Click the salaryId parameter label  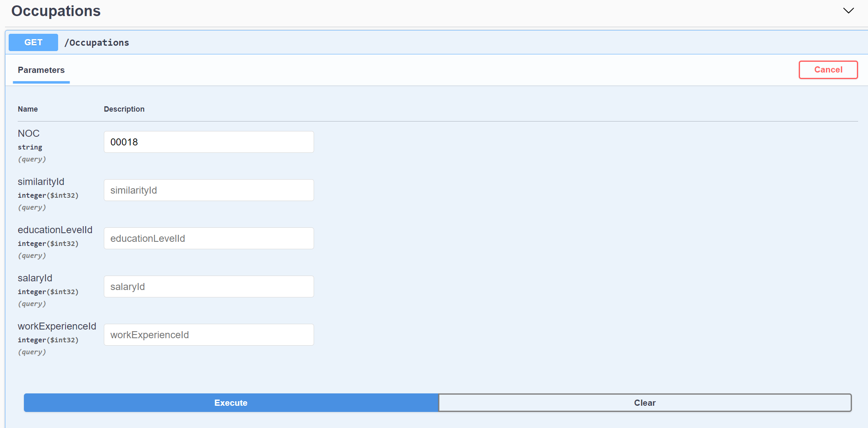coord(35,278)
